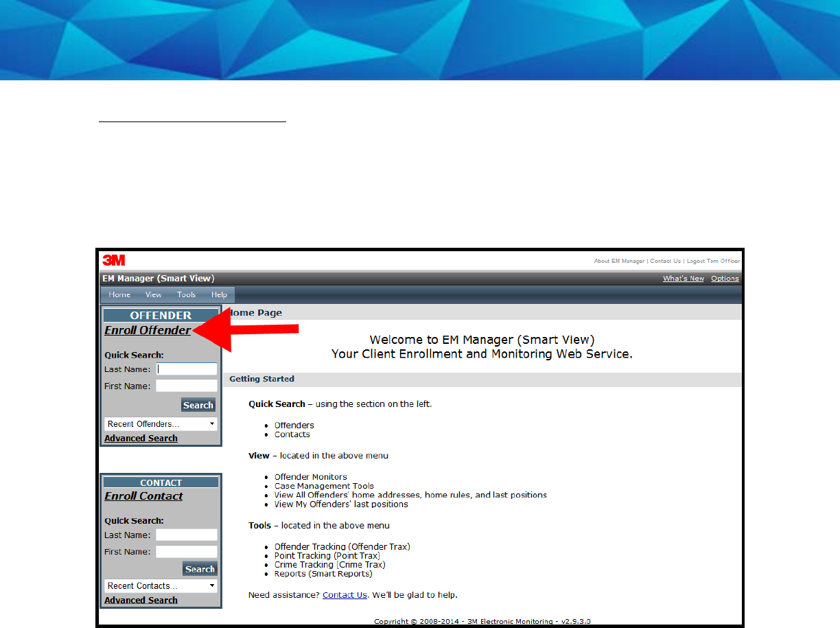Click the Enroll Offender link
This screenshot has height=628, width=840.
[148, 330]
